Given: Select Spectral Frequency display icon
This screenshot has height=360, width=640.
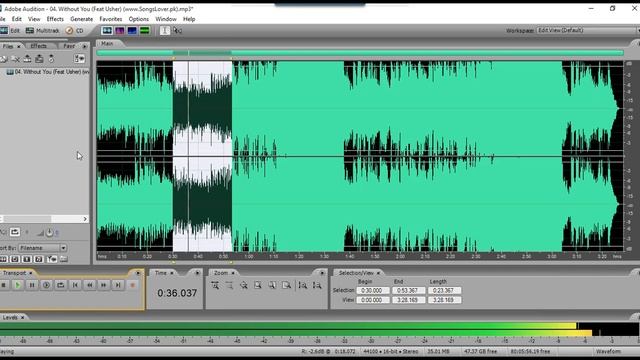Looking at the screenshot, I should (120, 31).
